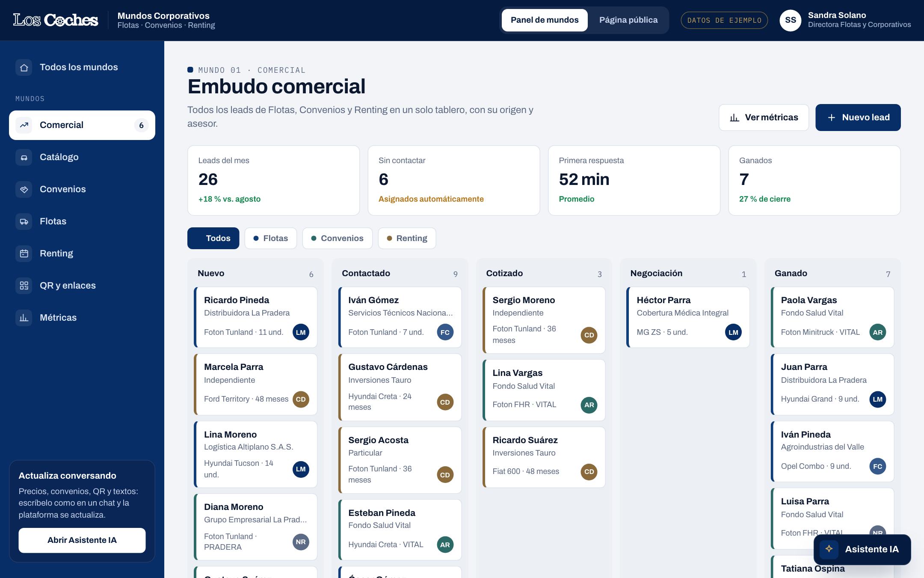This screenshot has height=578, width=924.
Task: Click FC avatar on Iván Pineda card
Action: click(878, 466)
